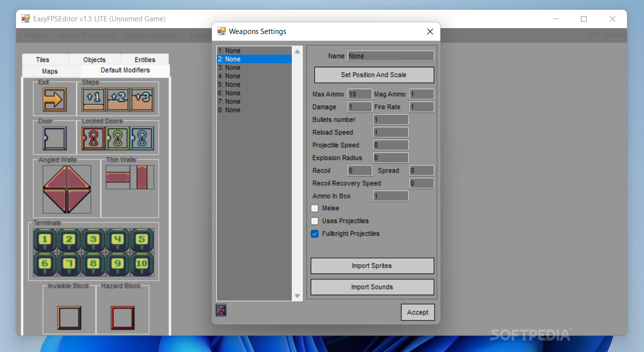Click the Recoil field
This screenshot has width=644, height=352.
coord(360,171)
